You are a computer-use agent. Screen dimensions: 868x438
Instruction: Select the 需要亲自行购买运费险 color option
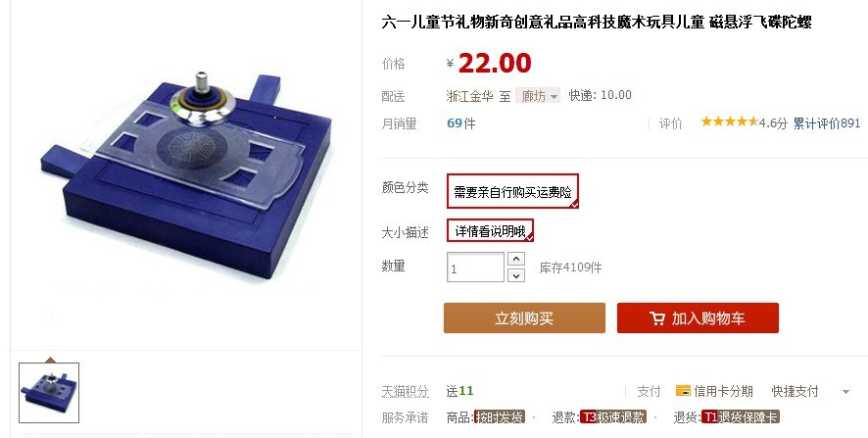click(512, 191)
